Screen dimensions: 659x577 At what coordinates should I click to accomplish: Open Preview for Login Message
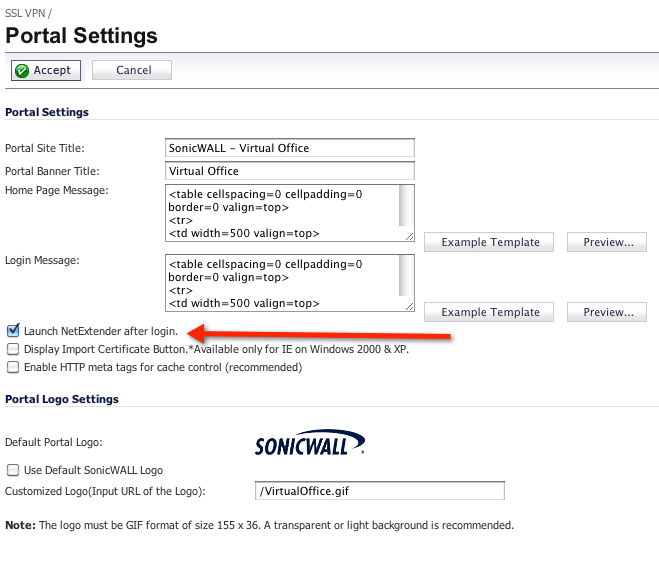coord(607,312)
